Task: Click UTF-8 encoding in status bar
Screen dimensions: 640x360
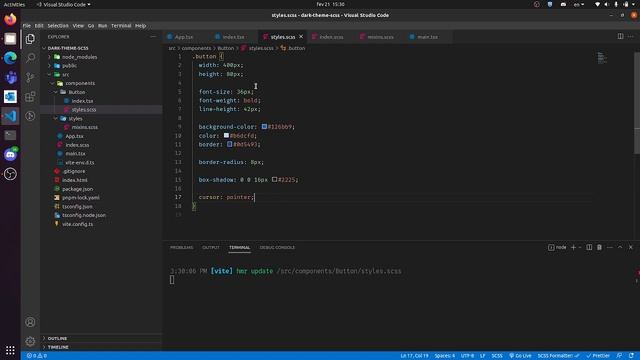Action: tap(467, 356)
